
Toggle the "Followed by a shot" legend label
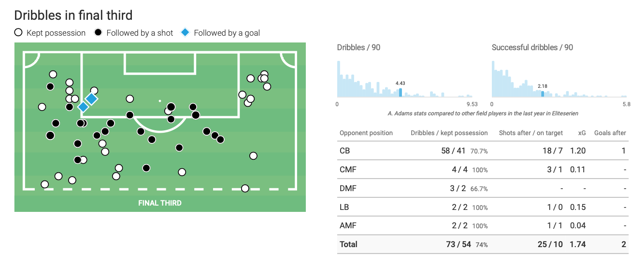140,33
